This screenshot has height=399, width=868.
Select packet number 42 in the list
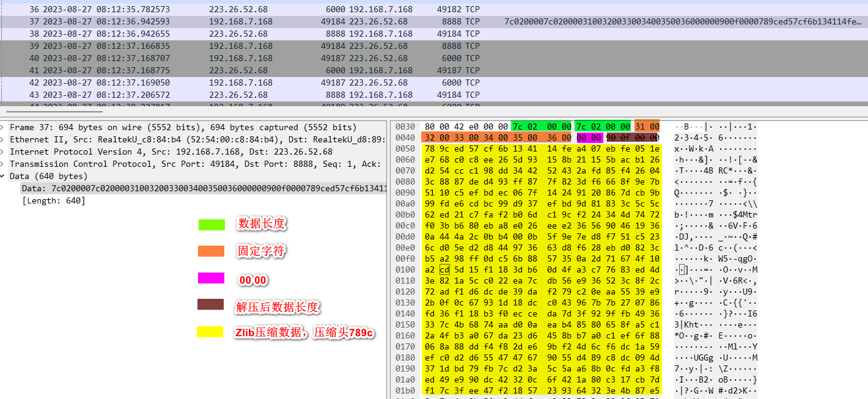click(x=434, y=83)
